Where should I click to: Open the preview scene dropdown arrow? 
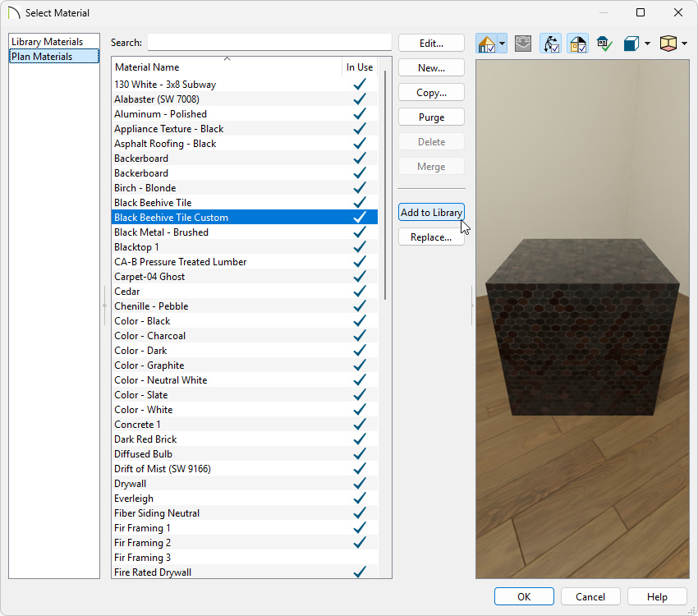pos(683,44)
